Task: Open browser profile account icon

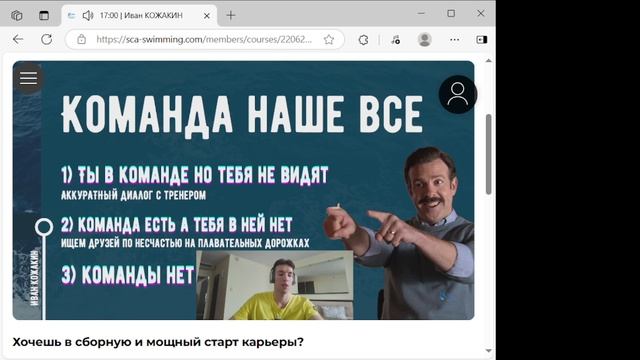Action: tap(424, 40)
